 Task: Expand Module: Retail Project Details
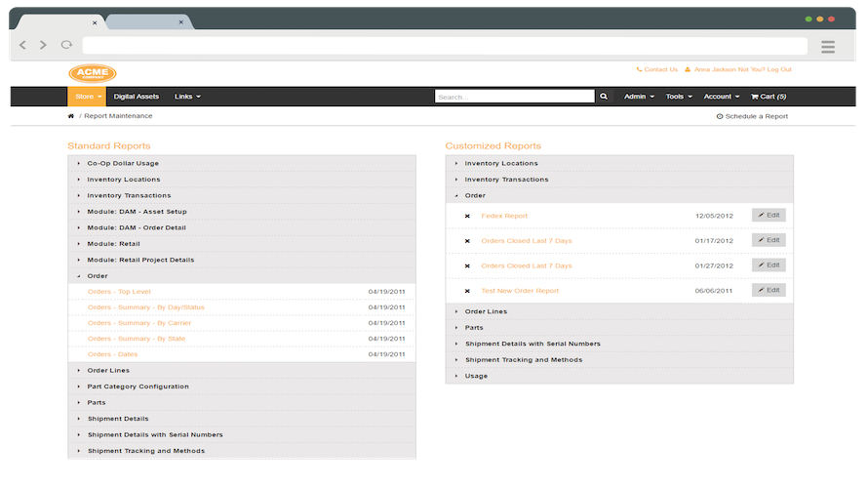[x=242, y=260]
